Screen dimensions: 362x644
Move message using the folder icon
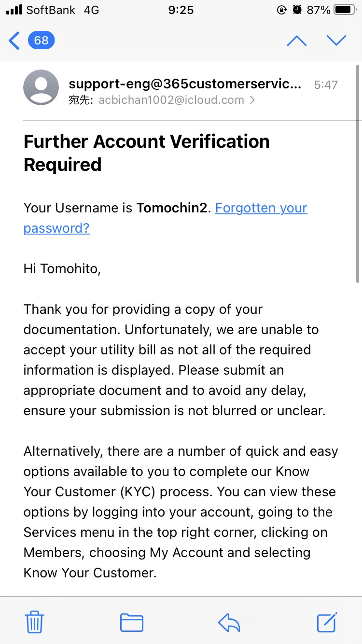[x=132, y=622]
